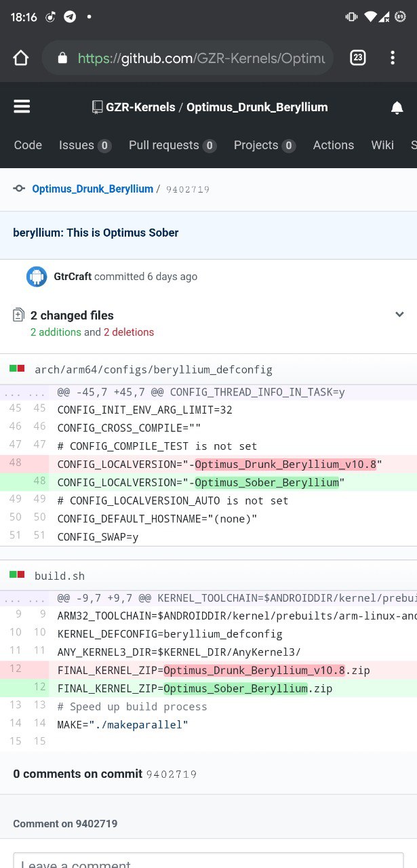Open GitHub notifications bell
Screen dimensions: 417x868
click(x=397, y=107)
